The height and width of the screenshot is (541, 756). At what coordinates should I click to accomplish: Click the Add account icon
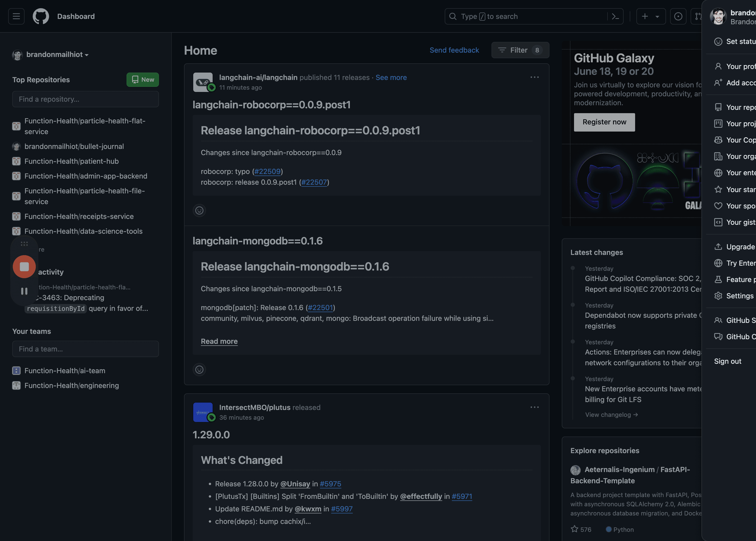click(x=718, y=83)
